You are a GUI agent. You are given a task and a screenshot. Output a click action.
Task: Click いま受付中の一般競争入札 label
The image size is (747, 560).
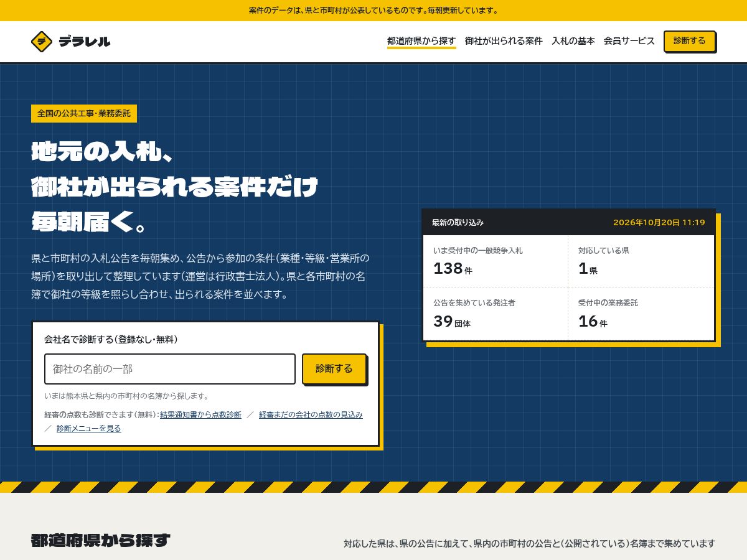point(478,251)
